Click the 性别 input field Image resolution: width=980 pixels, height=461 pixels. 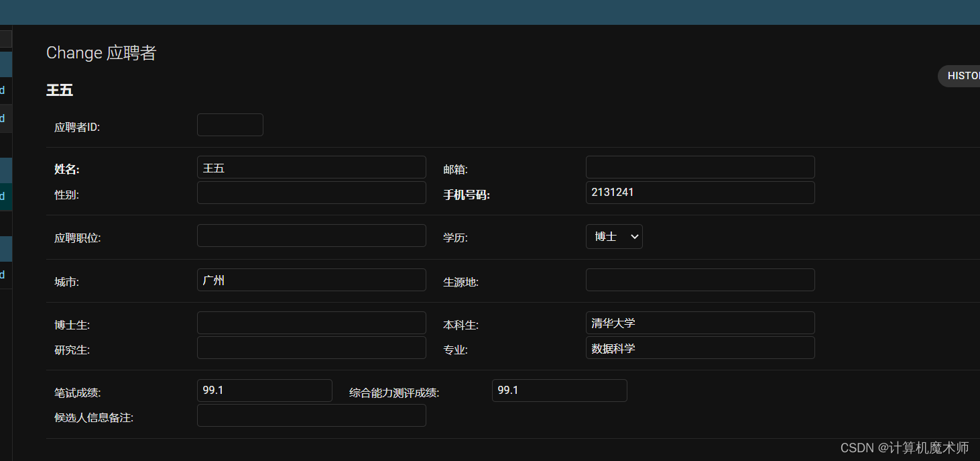312,193
